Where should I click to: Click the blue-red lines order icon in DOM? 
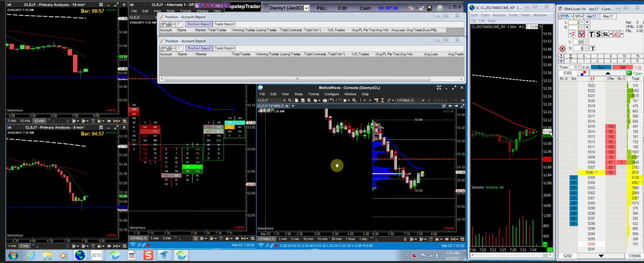click(572, 34)
